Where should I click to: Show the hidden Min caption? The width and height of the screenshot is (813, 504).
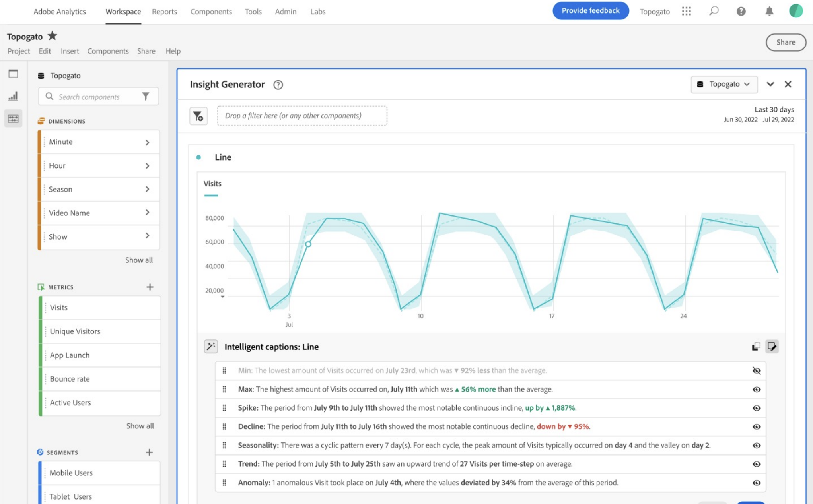point(756,370)
